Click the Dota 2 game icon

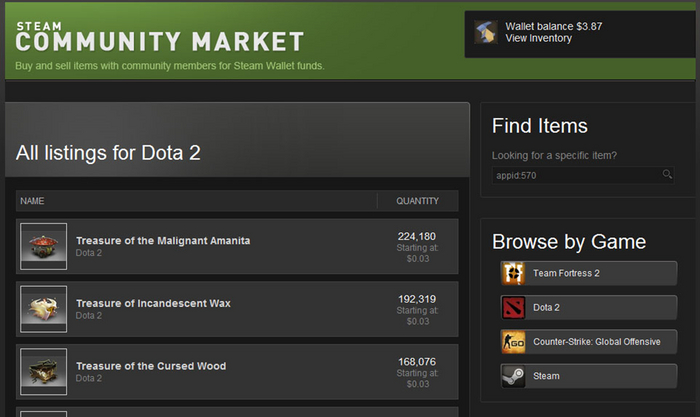514,307
